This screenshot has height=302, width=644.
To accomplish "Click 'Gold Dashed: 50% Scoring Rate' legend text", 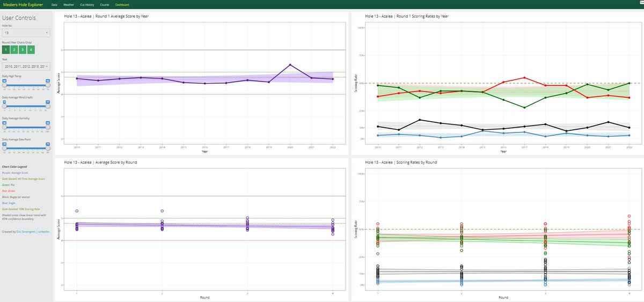I will (x=20, y=209).
